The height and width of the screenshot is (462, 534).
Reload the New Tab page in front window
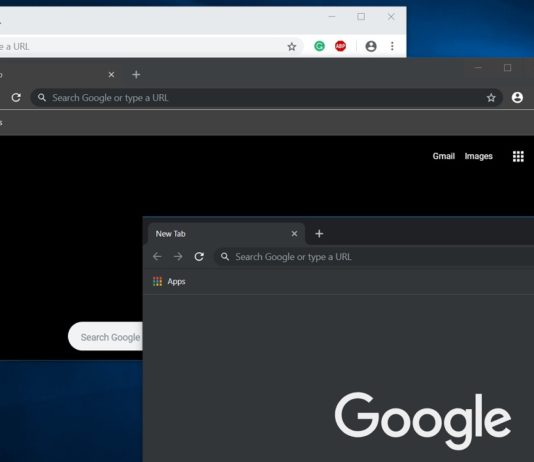point(199,256)
